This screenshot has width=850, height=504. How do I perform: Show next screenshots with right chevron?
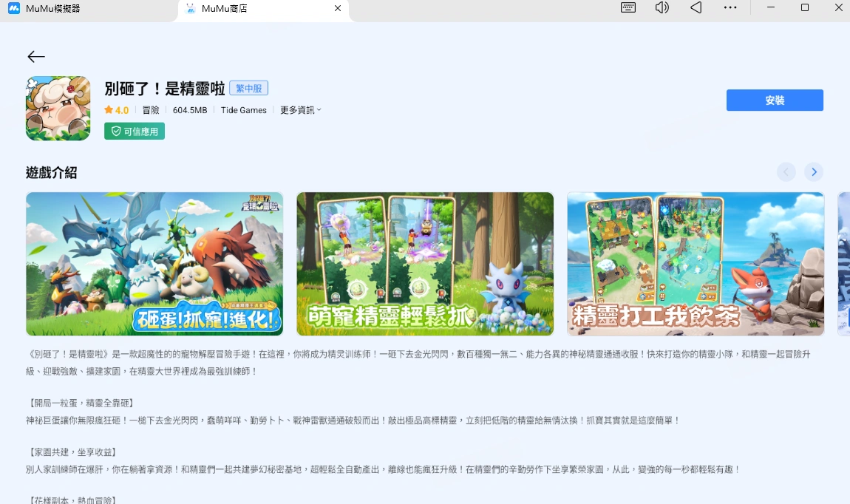coord(814,172)
